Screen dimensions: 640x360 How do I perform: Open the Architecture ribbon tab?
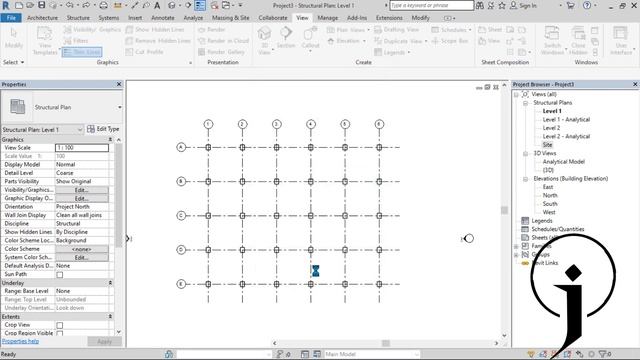(42, 18)
